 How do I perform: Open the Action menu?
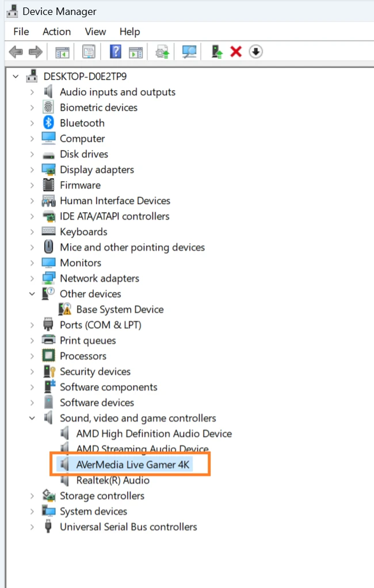[x=56, y=32]
